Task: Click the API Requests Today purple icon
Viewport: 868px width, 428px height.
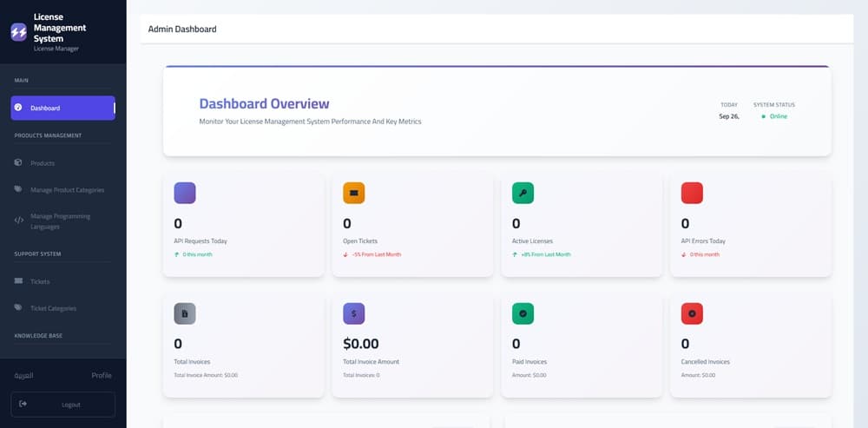Action: [185, 193]
